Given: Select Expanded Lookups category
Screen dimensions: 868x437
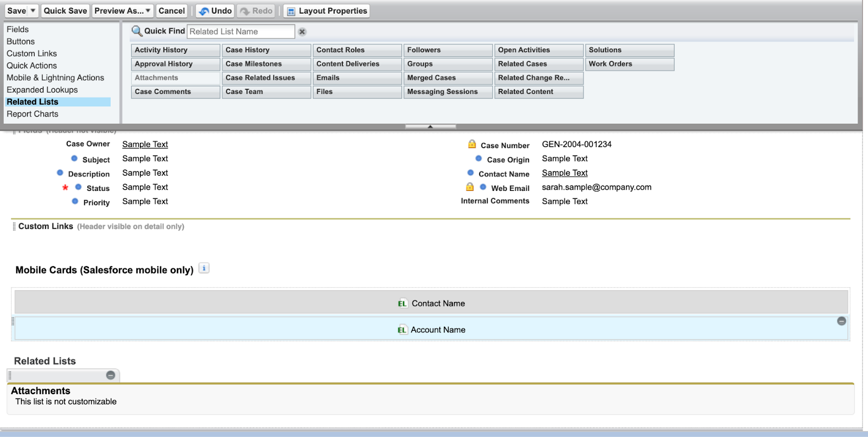Looking at the screenshot, I should [42, 89].
